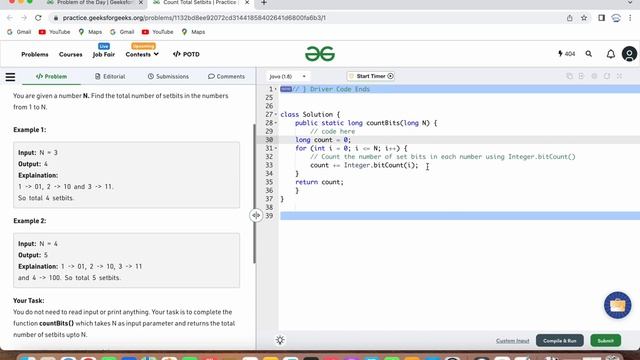Viewport: 640px width, 360px height.
Task: Click the Compile & Run button
Action: [x=560, y=340]
